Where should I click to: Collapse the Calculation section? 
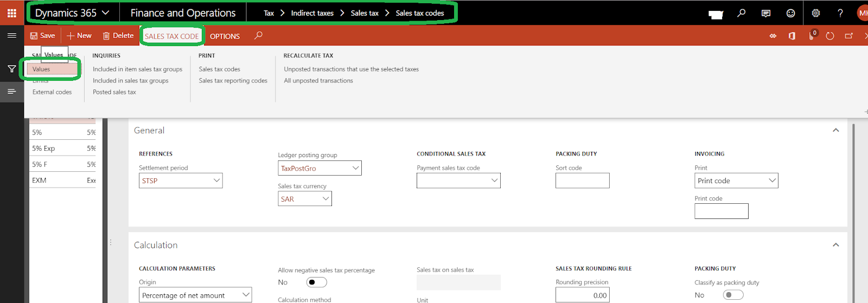(835, 245)
